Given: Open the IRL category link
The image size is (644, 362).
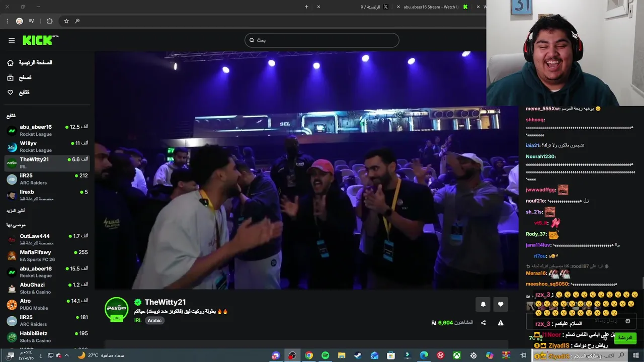Looking at the screenshot, I should [x=138, y=320].
